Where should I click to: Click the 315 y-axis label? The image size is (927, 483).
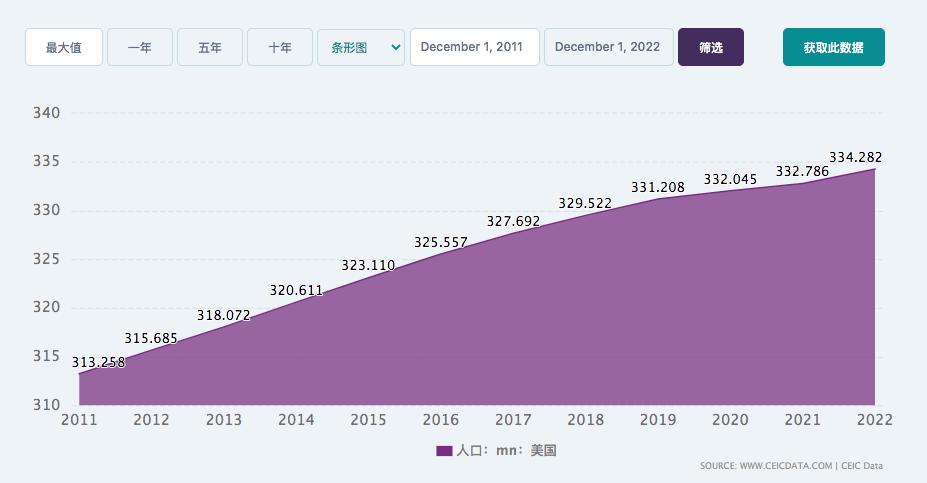[x=46, y=356]
